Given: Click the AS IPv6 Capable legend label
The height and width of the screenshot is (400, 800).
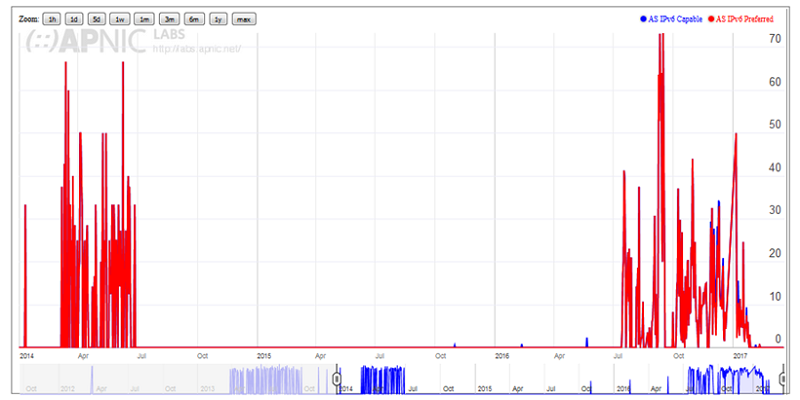Looking at the screenshot, I should tap(675, 18).
